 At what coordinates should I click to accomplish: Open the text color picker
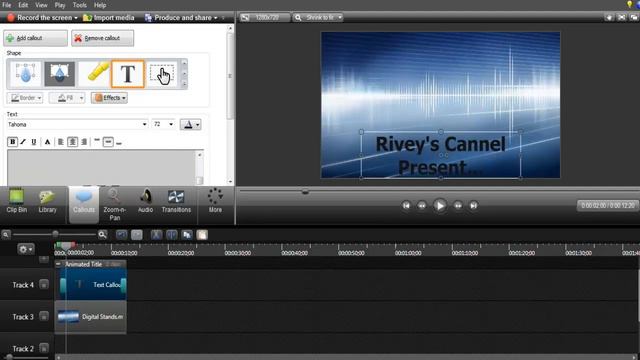pyautogui.click(x=190, y=124)
